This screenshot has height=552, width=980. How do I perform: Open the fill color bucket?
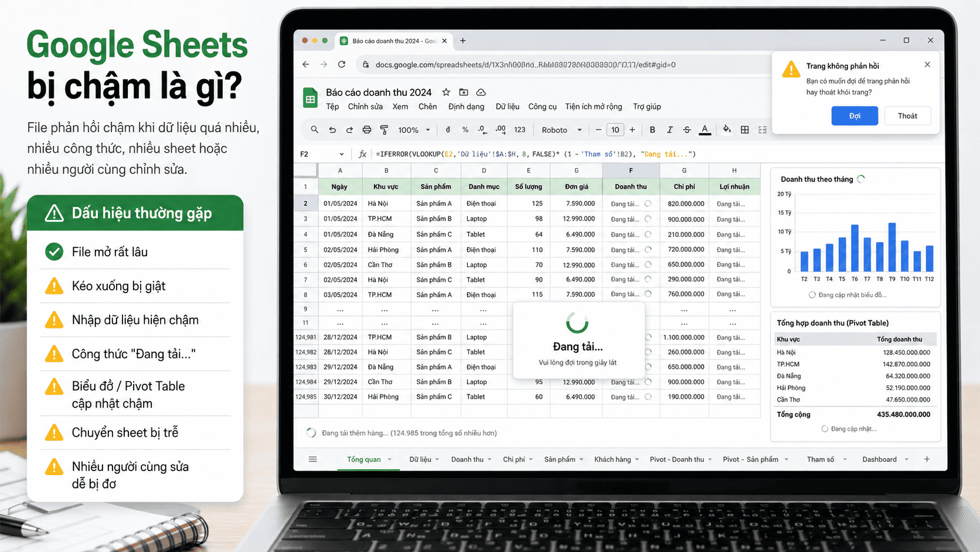pos(727,130)
